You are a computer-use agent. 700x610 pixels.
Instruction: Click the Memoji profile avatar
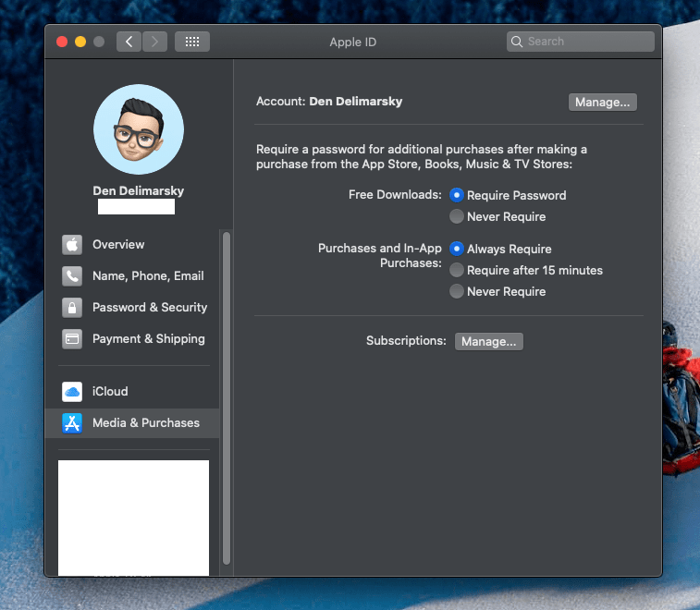[x=139, y=129]
